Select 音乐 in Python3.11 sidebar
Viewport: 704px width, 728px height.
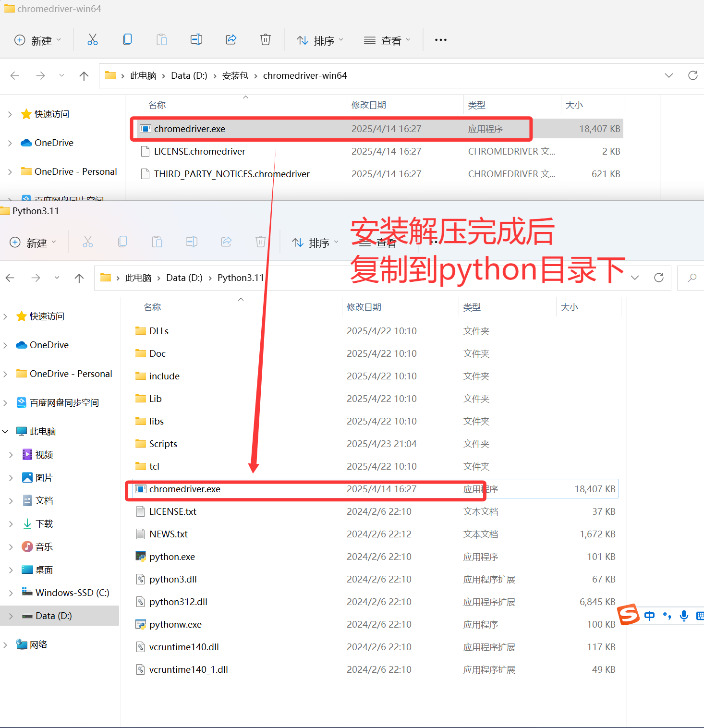[37, 546]
